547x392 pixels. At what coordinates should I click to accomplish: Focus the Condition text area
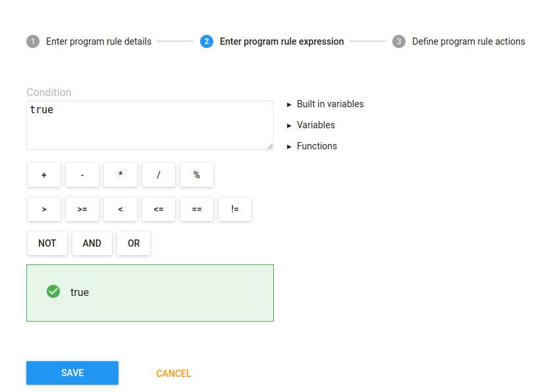coord(150,126)
